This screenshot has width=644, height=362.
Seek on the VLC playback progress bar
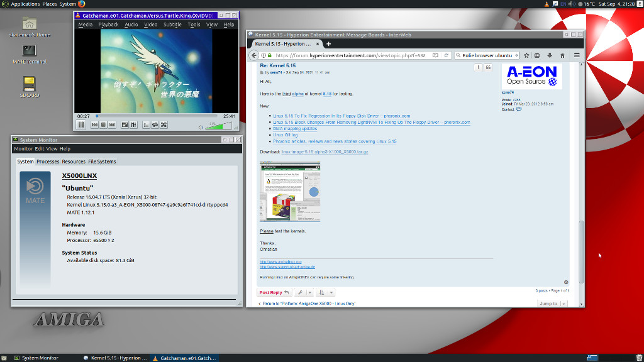[x=157, y=116]
